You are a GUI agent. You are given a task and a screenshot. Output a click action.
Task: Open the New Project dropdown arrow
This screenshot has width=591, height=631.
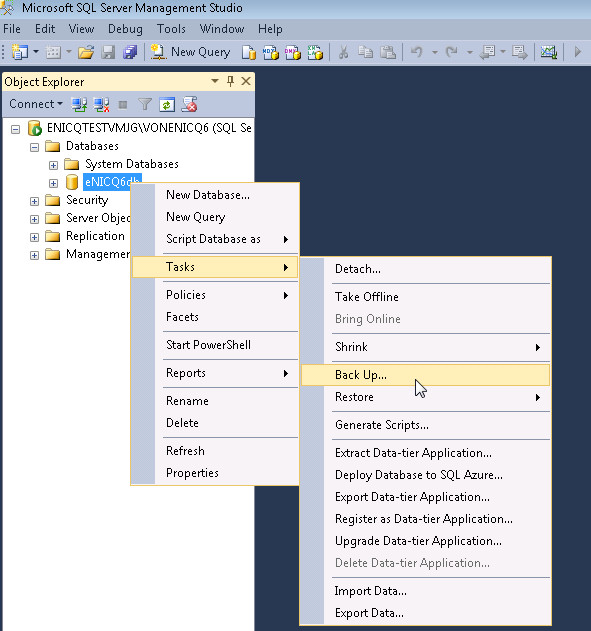tap(36, 52)
